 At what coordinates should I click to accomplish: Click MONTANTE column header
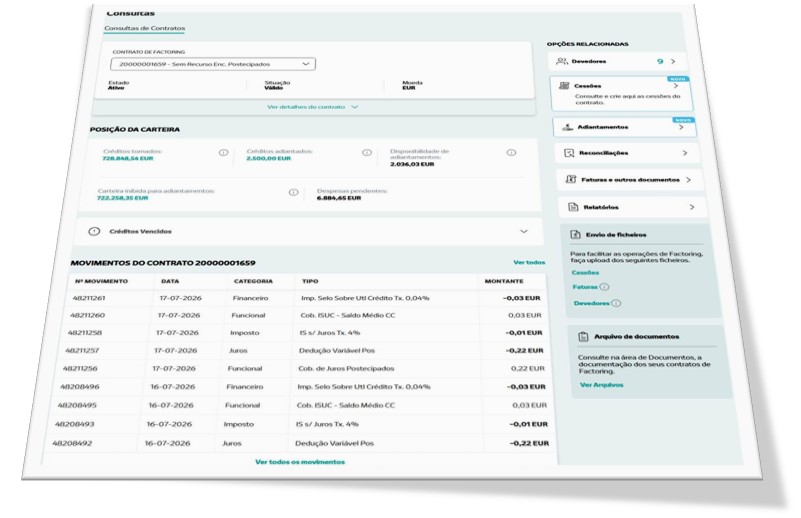click(504, 281)
